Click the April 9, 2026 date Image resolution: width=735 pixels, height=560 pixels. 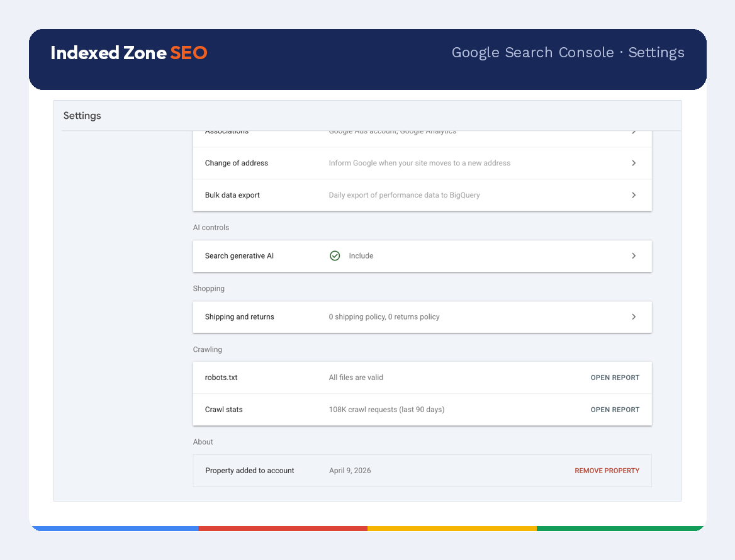350,471
